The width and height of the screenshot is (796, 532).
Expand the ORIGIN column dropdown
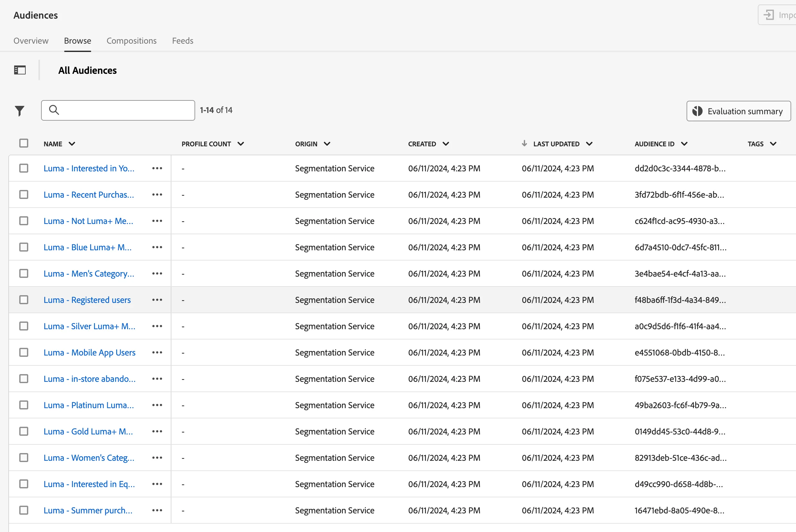[327, 144]
